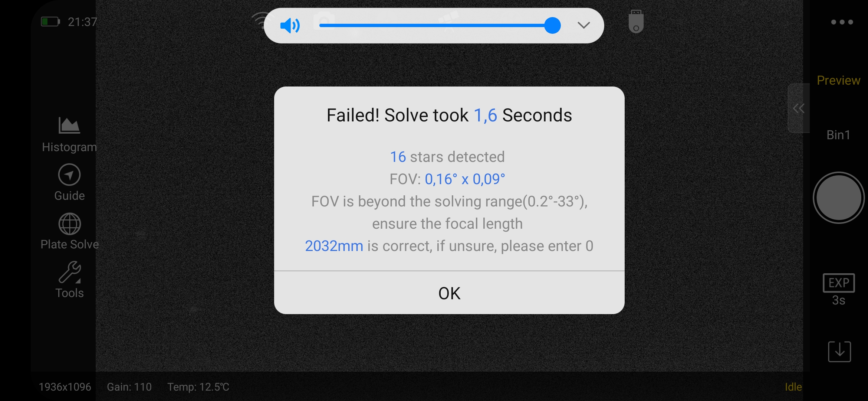Tap the 1936x1096 resolution readout

pos(65,387)
